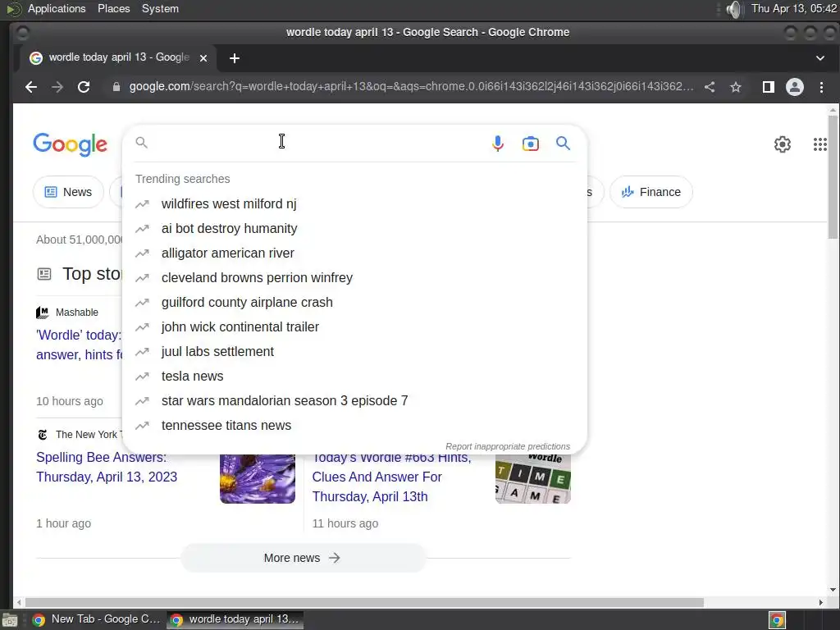The width and height of the screenshot is (840, 630).
Task: Open Mashable 'Wordle' today article link
Action: [x=80, y=345]
